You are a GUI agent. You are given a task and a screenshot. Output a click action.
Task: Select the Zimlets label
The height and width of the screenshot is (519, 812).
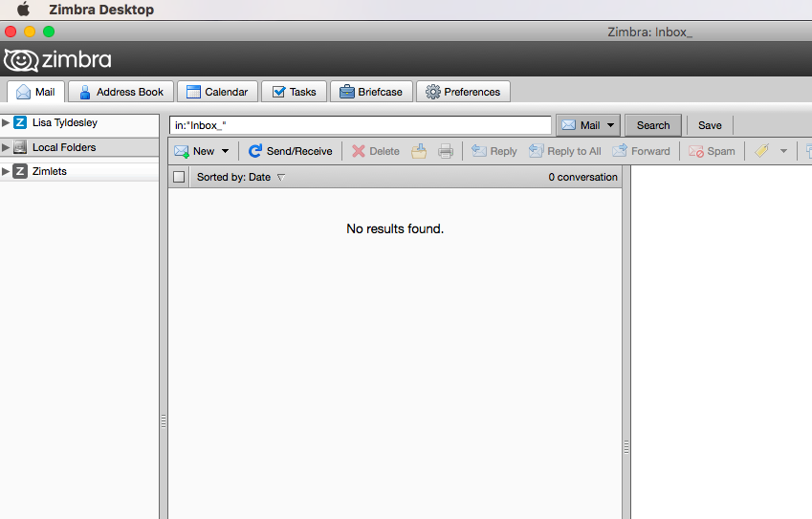tap(50, 171)
